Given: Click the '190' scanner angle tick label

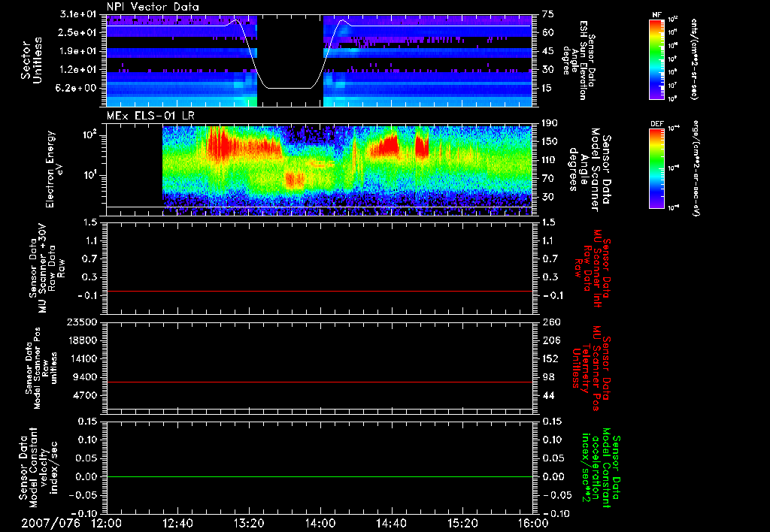Looking at the screenshot, I should 550,123.
